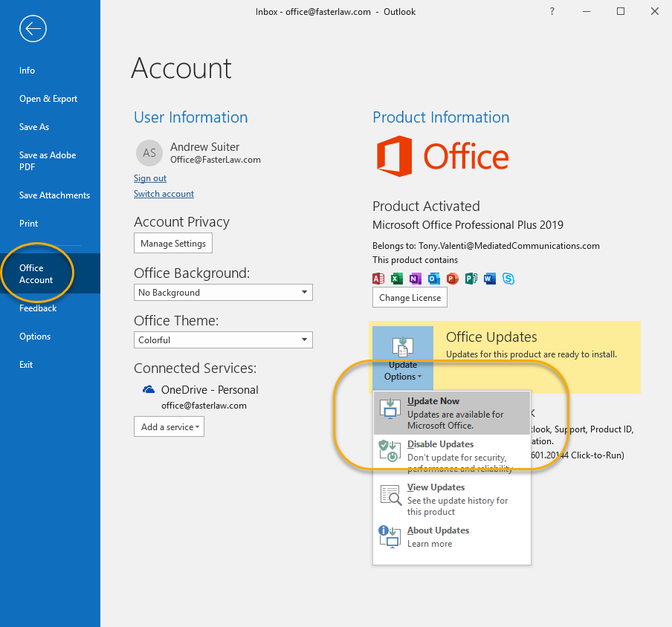
Task: Open the Update Options dropdown button
Action: tap(403, 358)
